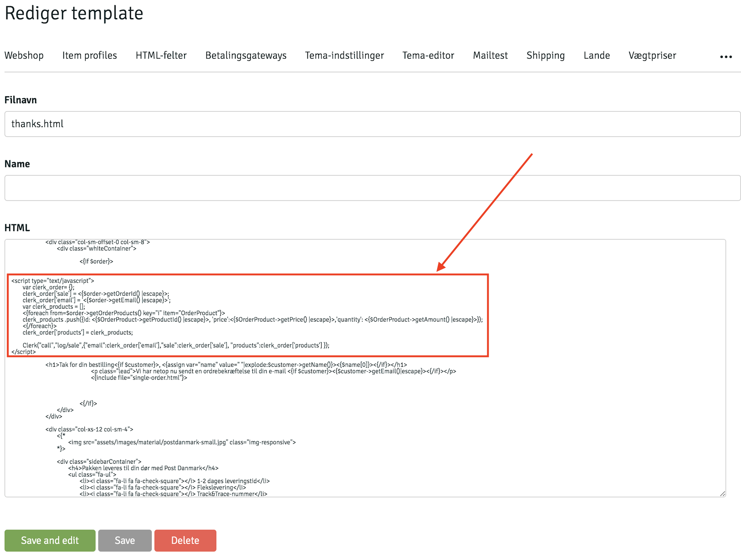Click the green Save and edit button
Image resolution: width=741 pixels, height=560 pixels.
point(50,540)
